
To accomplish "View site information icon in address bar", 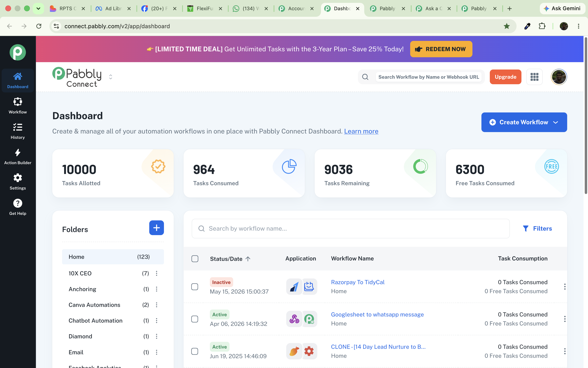I will tap(56, 26).
